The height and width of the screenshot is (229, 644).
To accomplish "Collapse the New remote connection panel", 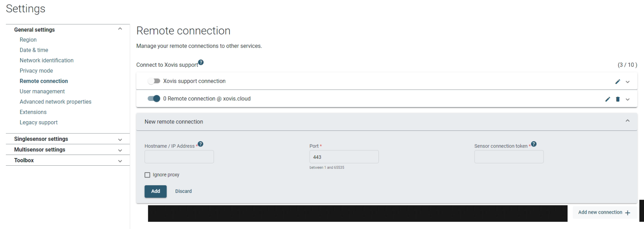I will coord(627,121).
